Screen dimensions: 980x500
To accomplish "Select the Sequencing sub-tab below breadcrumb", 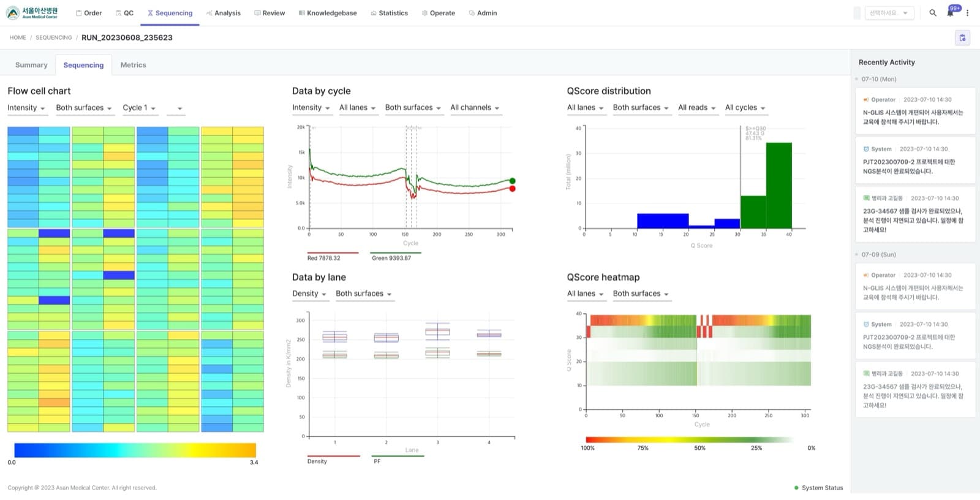I will pos(83,65).
